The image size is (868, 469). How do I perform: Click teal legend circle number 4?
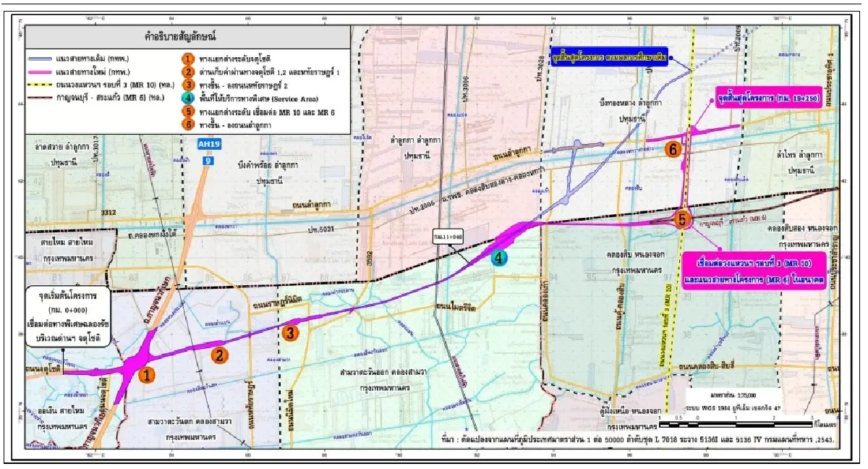pyautogui.click(x=187, y=97)
